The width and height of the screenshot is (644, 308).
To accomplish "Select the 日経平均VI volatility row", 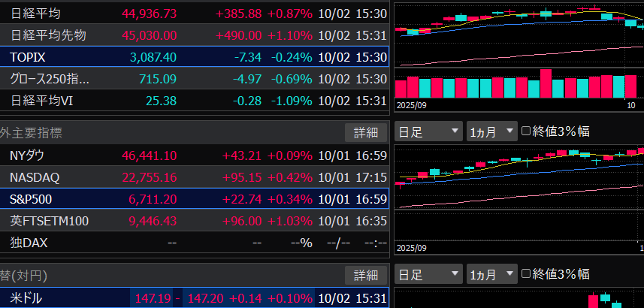I will click(194, 101).
